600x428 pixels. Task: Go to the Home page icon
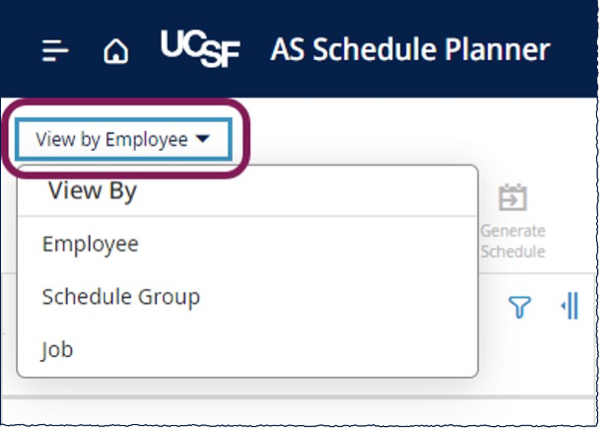116,51
